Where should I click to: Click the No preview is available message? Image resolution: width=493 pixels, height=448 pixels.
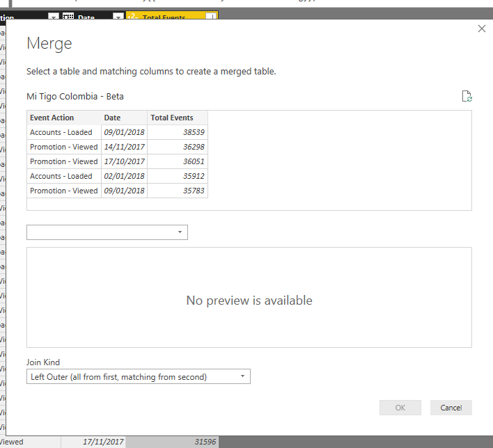249,301
